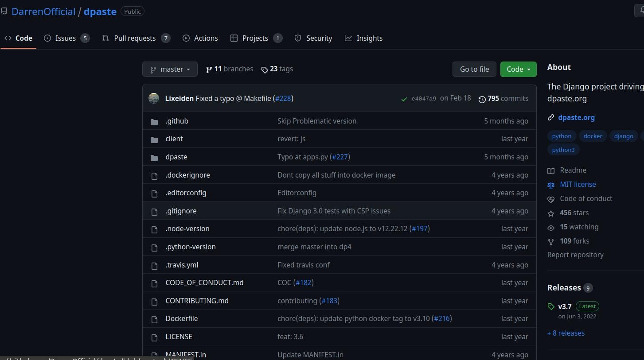Viewport: 644px width, 360px height.
Task: Open the MIT license link
Action: point(578,184)
